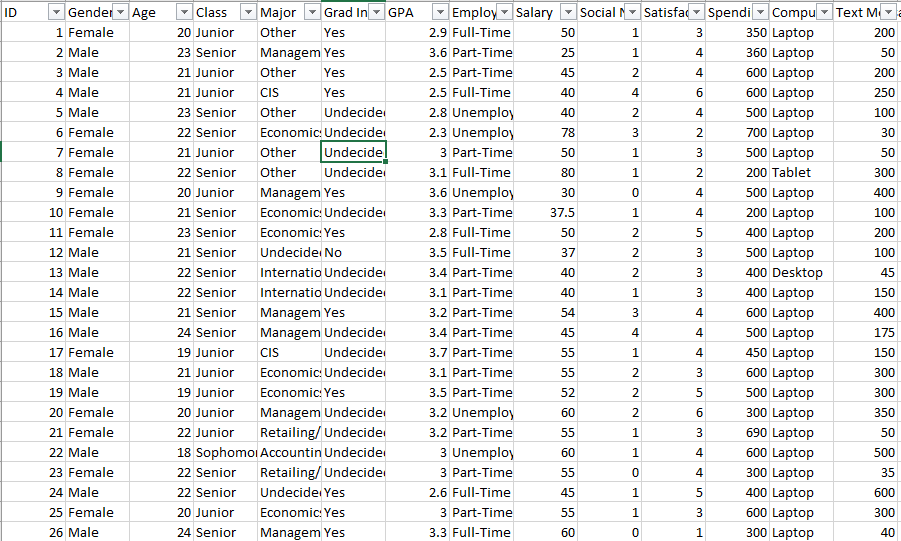Open the Salary column filter dropdown
The width and height of the screenshot is (901, 541).
pos(568,12)
